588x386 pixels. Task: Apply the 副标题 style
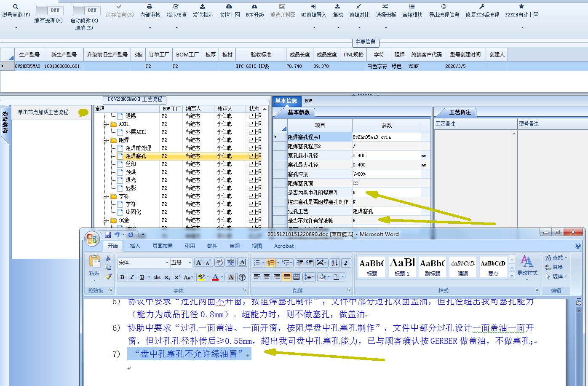(432, 267)
